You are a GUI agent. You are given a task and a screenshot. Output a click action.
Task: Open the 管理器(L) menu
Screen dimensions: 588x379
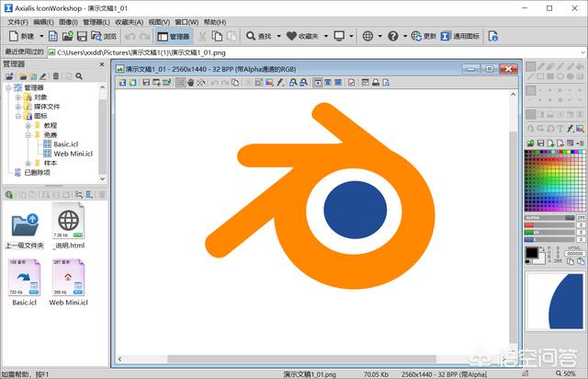tap(96, 22)
